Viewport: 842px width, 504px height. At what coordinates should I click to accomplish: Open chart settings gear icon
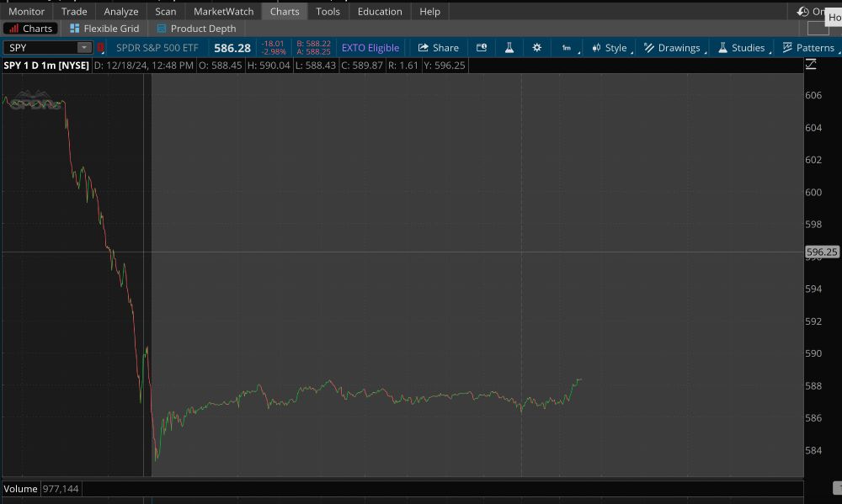click(537, 48)
